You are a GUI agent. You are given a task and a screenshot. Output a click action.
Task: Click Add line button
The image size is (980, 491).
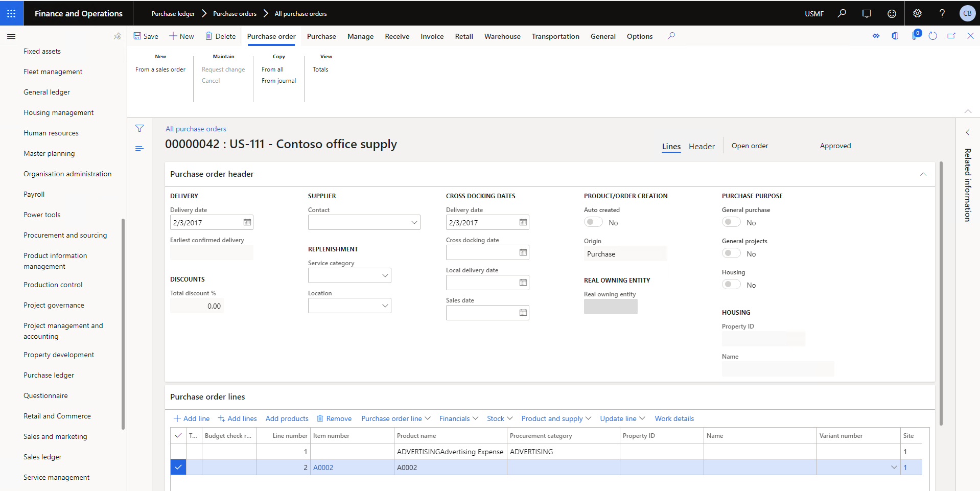coord(192,418)
